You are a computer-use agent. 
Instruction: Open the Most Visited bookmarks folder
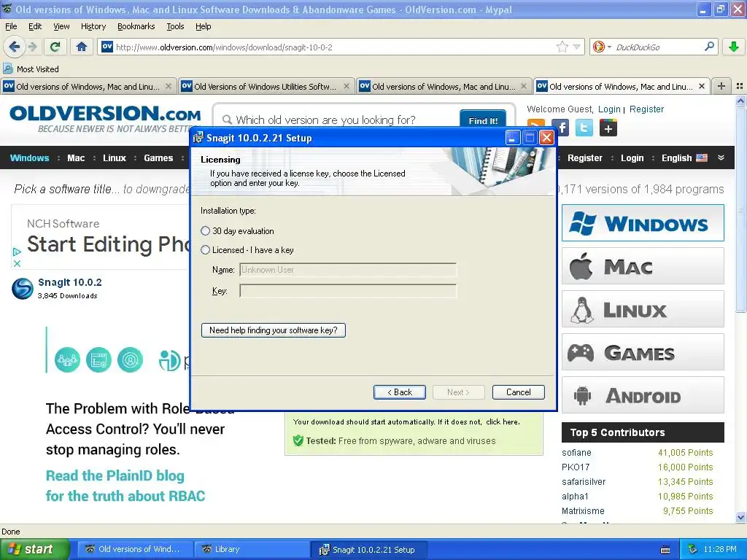(x=31, y=69)
